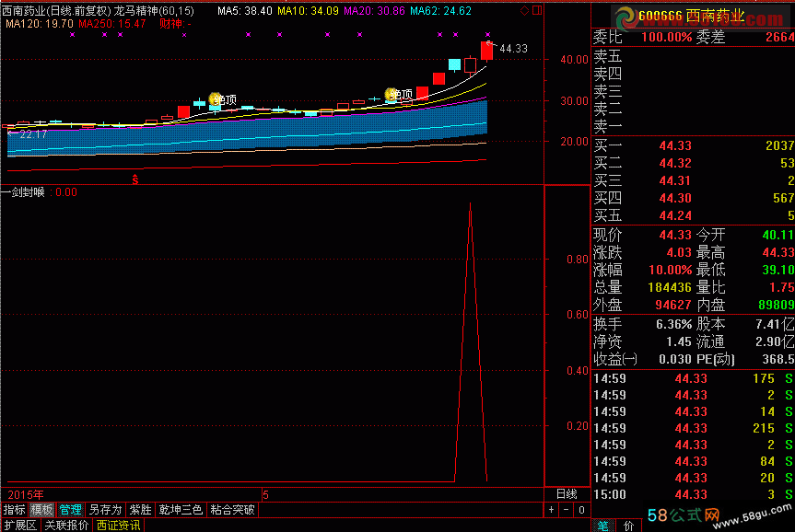
Task: Click the MA10: 34.09 value
Action: click(308, 11)
